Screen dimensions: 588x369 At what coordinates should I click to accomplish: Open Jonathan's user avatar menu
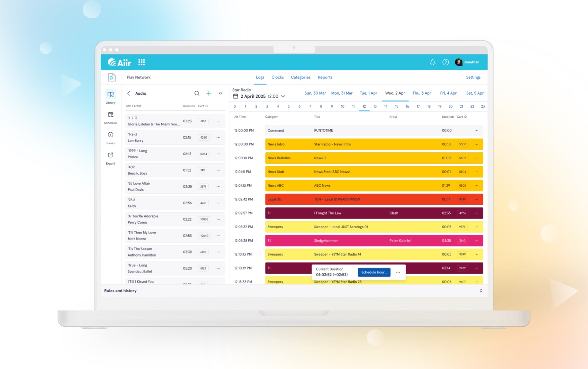click(467, 62)
